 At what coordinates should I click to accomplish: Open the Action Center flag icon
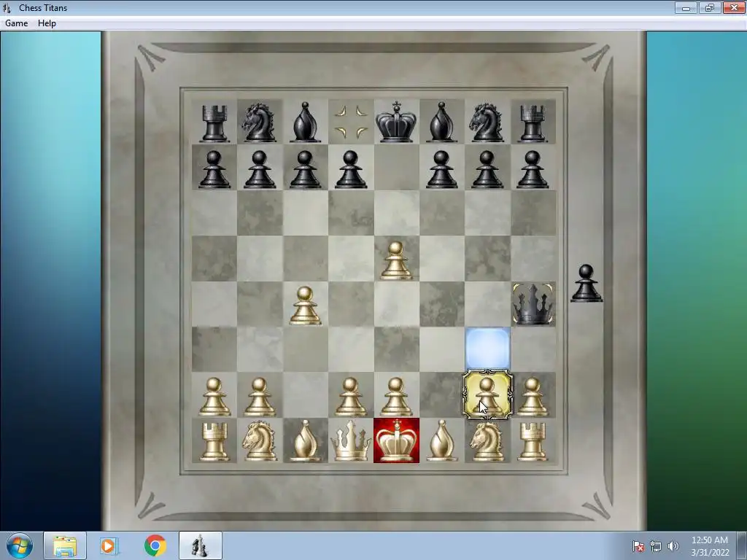(x=638, y=546)
